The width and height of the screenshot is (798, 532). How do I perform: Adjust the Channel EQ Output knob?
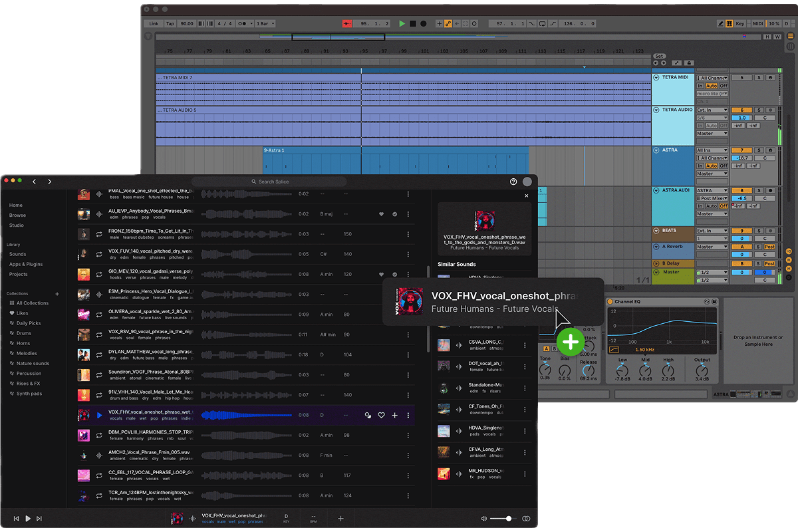(702, 370)
